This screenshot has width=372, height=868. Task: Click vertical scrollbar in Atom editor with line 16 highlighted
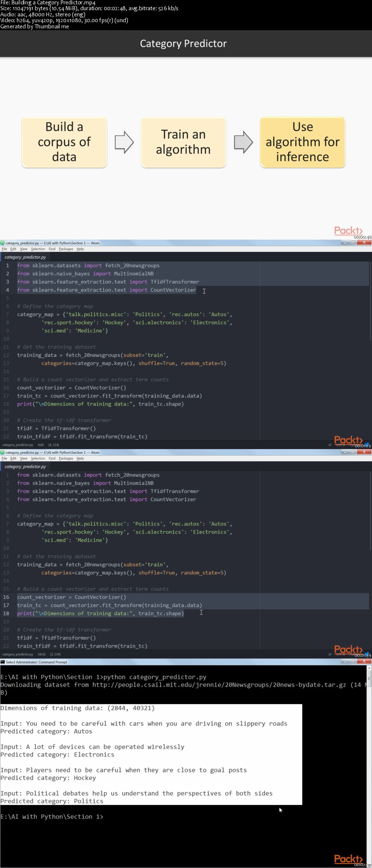click(x=370, y=511)
